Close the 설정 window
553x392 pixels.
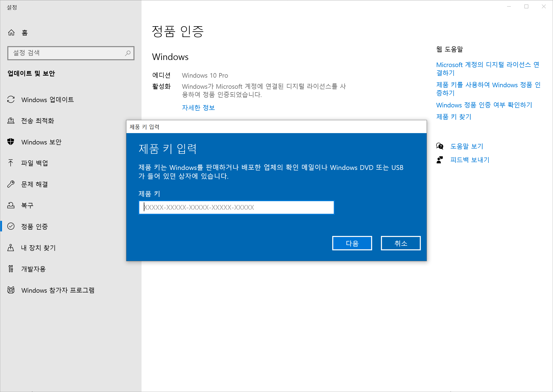tap(544, 7)
